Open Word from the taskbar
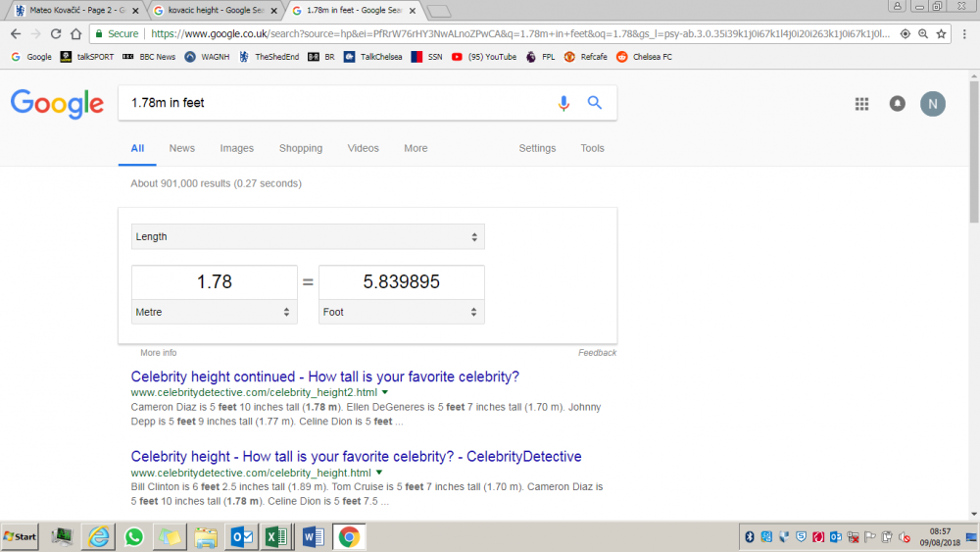 pyautogui.click(x=313, y=537)
